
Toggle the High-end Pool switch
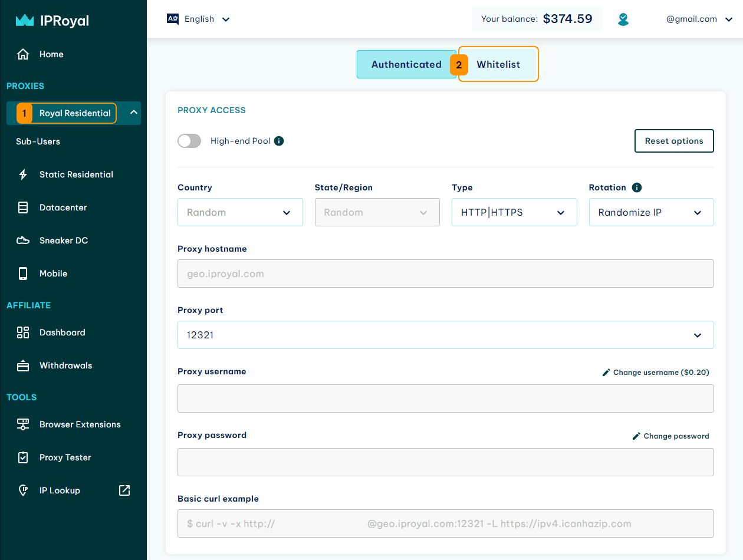tap(189, 141)
